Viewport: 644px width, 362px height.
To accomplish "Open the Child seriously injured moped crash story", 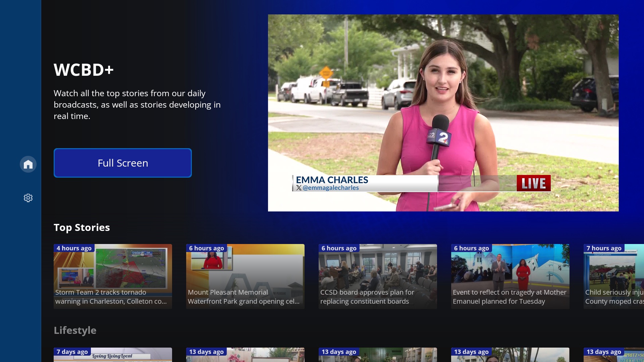I will coord(614,277).
